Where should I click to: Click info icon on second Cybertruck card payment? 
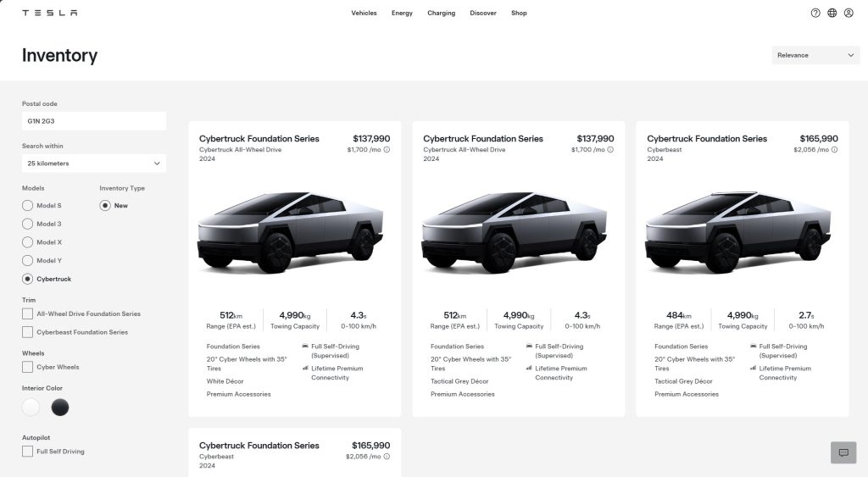pyautogui.click(x=610, y=150)
